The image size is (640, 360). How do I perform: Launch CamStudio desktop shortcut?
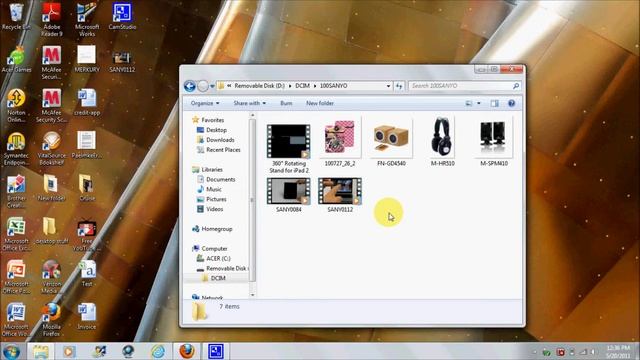[x=122, y=16]
